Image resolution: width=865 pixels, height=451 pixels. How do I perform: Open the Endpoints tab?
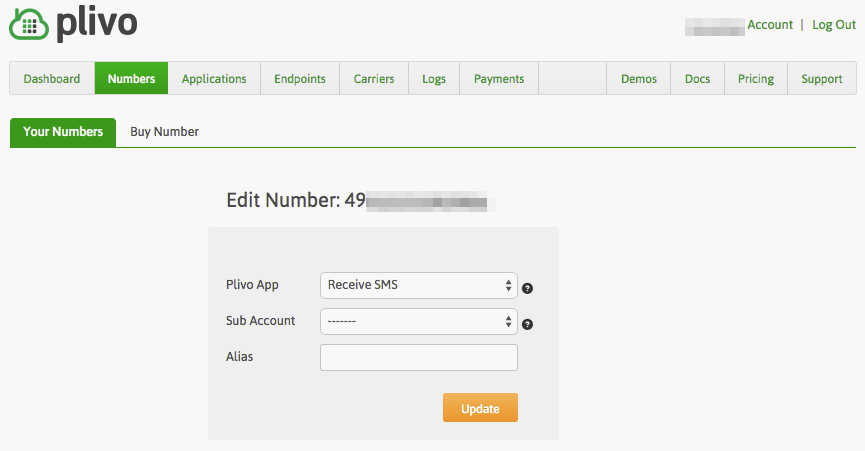[300, 78]
